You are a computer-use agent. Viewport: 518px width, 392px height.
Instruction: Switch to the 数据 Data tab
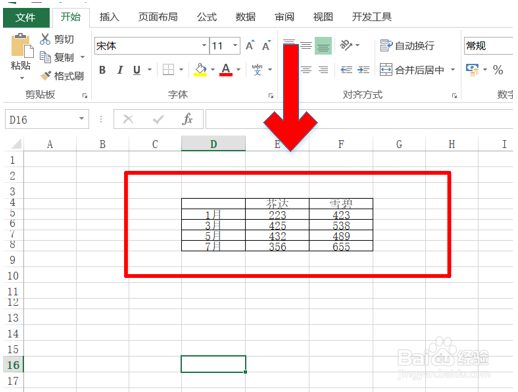[x=245, y=17]
